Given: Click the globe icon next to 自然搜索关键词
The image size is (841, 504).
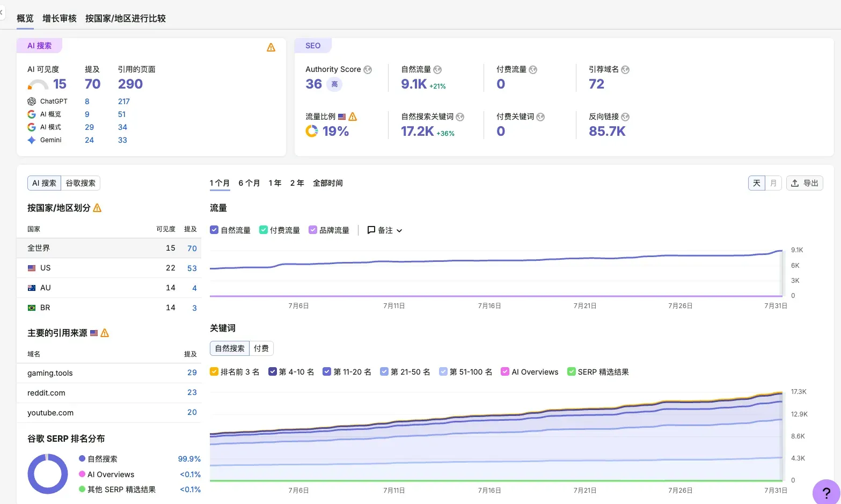Looking at the screenshot, I should pos(460,117).
